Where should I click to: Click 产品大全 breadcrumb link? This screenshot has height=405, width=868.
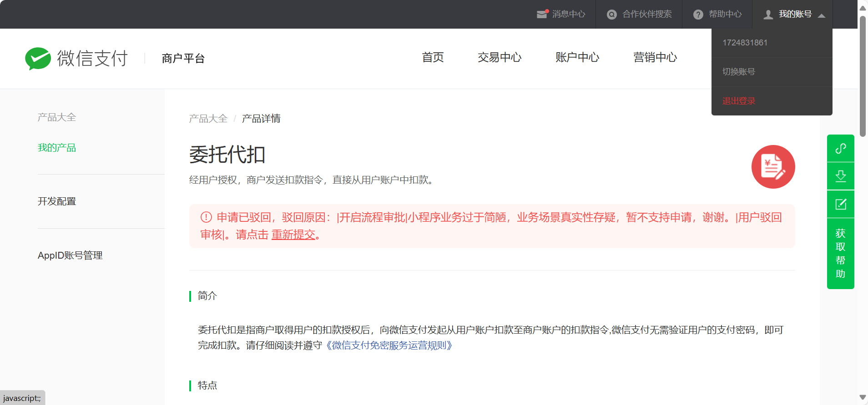coord(208,119)
